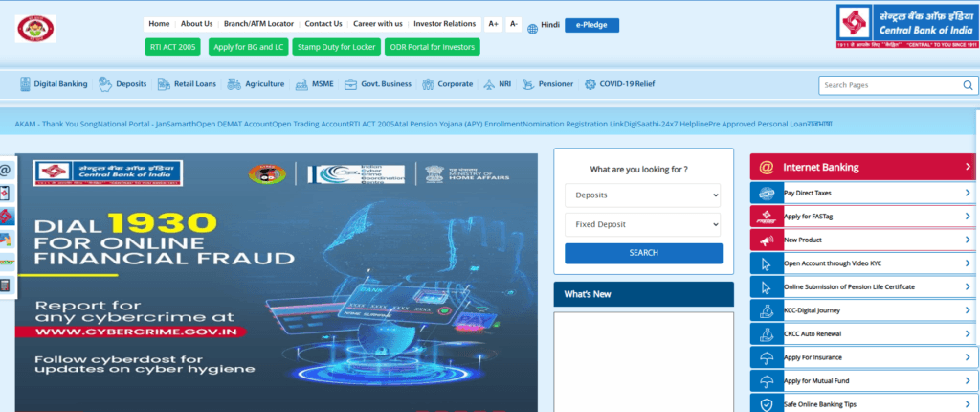Increase font size with A+
The image size is (980, 412).
(493, 24)
